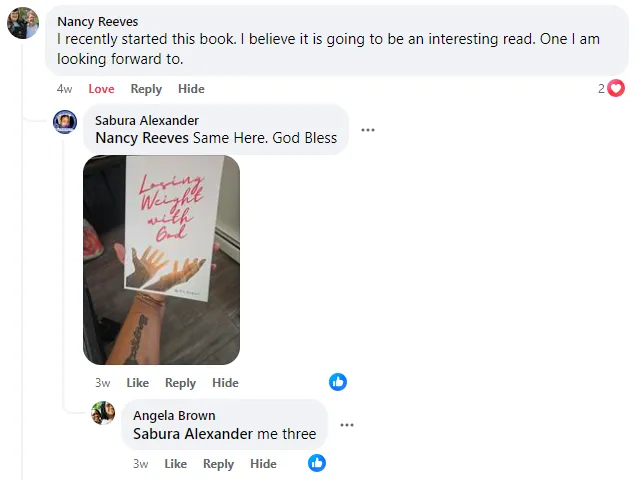This screenshot has height=480, width=635.
Task: Open Angela Brown's profile avatar
Action: (x=103, y=413)
